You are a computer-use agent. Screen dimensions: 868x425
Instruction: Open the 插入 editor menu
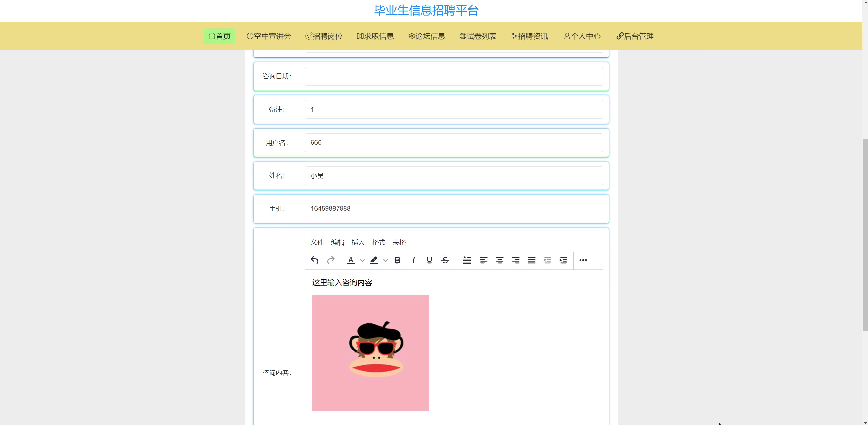(x=358, y=242)
